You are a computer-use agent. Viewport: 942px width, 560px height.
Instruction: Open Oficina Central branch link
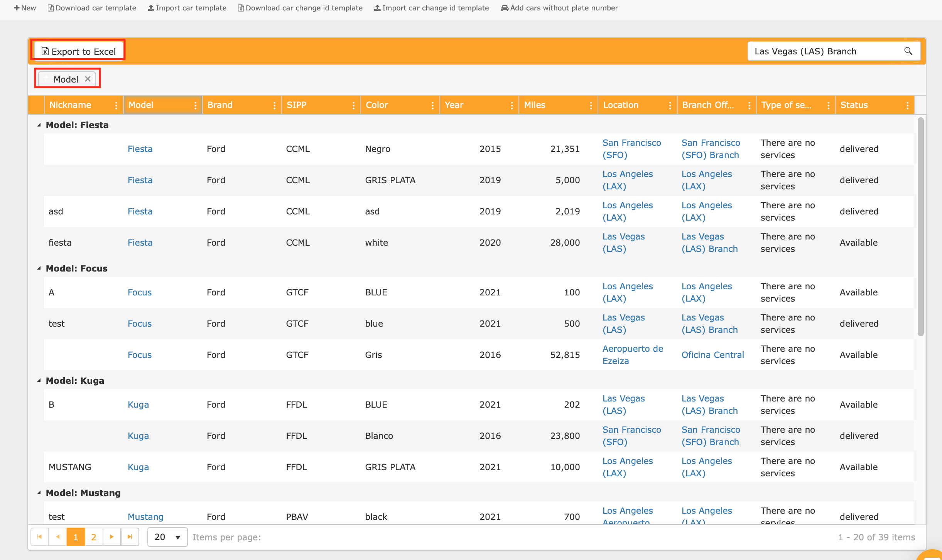point(712,355)
